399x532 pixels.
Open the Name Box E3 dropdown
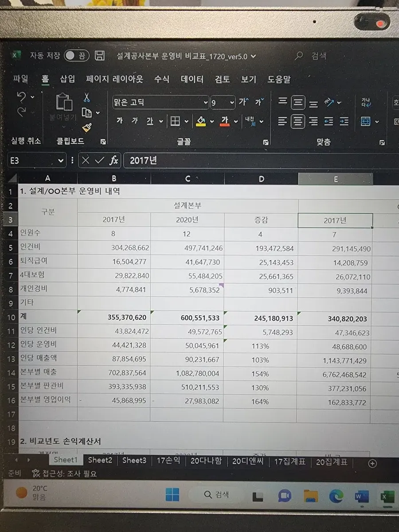tap(61, 160)
